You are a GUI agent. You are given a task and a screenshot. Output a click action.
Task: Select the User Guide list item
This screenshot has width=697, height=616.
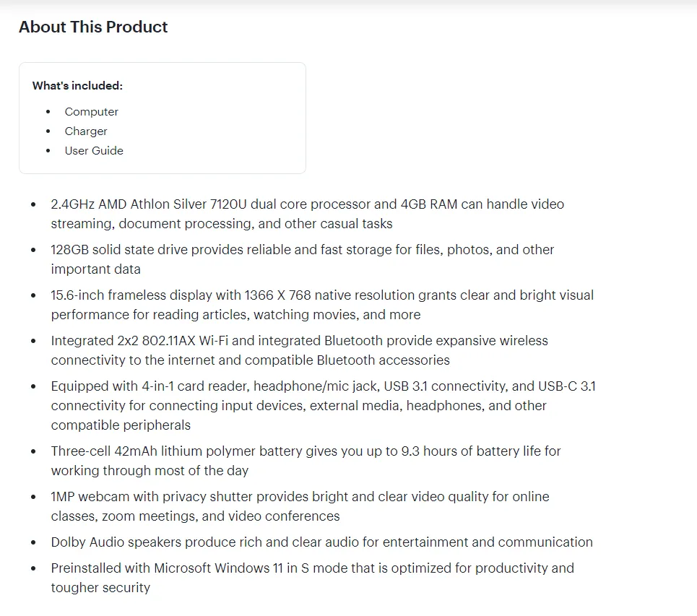coord(94,151)
